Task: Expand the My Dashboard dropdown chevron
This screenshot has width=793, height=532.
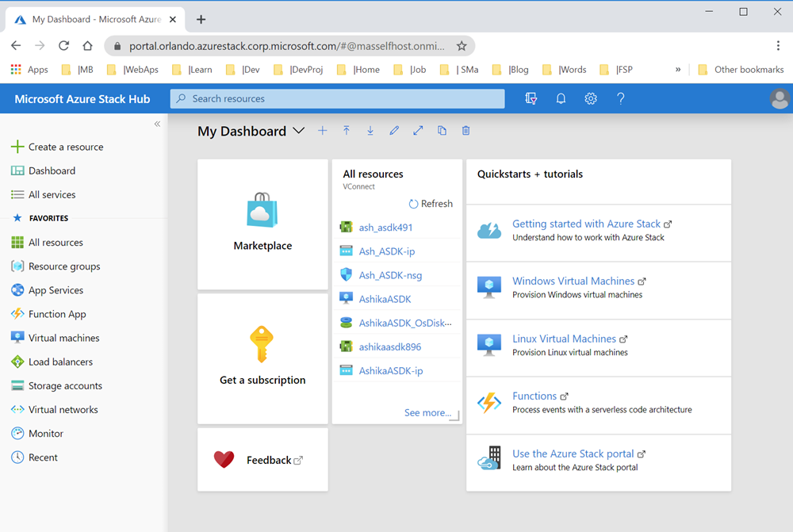Action: tap(299, 131)
